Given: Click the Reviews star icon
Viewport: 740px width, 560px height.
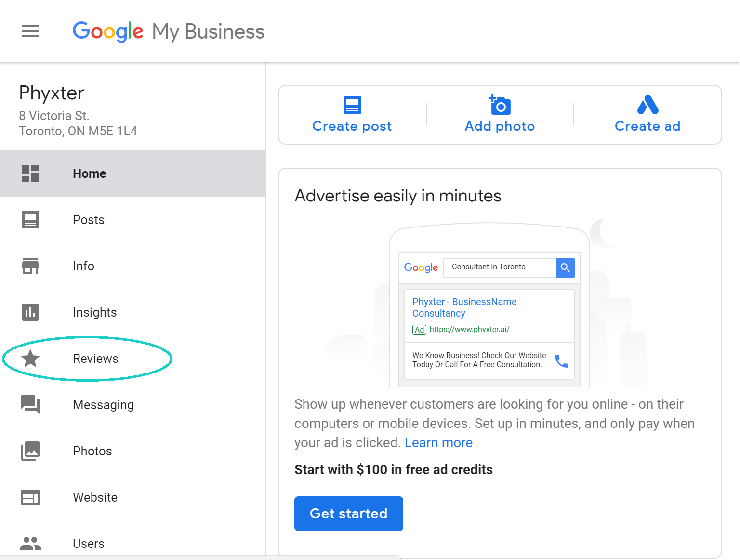Looking at the screenshot, I should click(x=30, y=358).
